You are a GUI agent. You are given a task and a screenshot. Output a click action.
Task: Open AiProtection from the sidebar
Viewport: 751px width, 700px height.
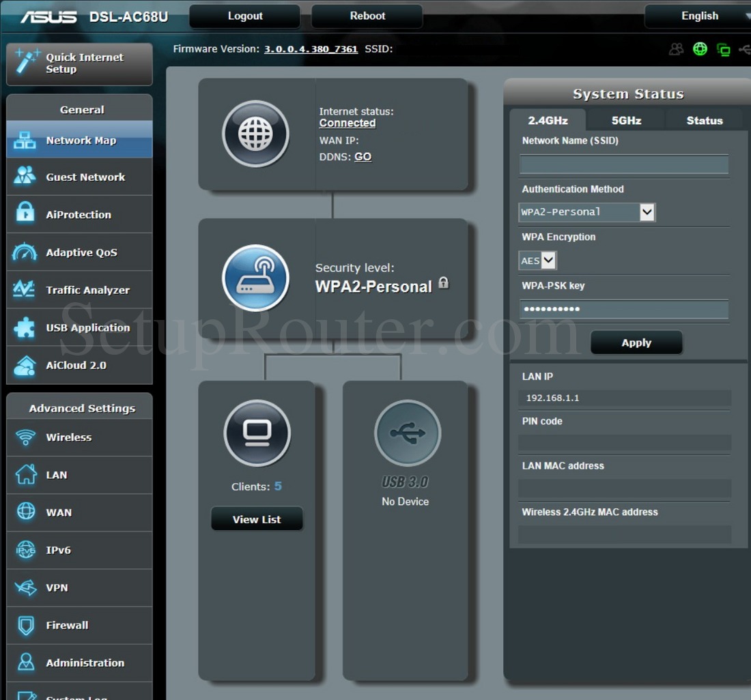click(79, 214)
